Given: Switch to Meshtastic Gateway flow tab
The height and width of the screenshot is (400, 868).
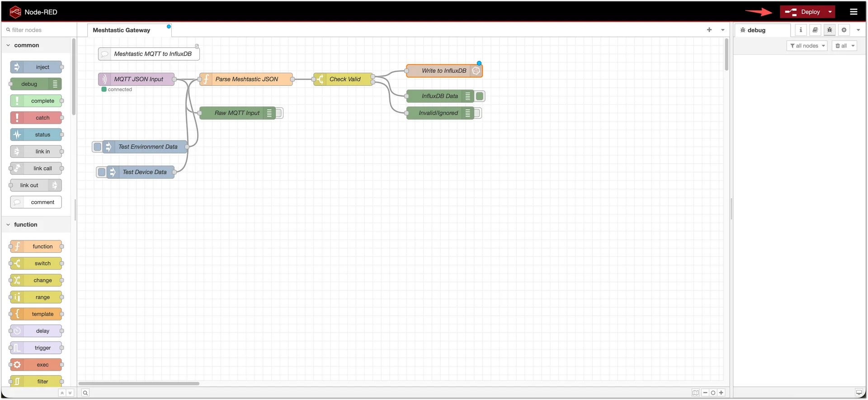Looking at the screenshot, I should 129,30.
